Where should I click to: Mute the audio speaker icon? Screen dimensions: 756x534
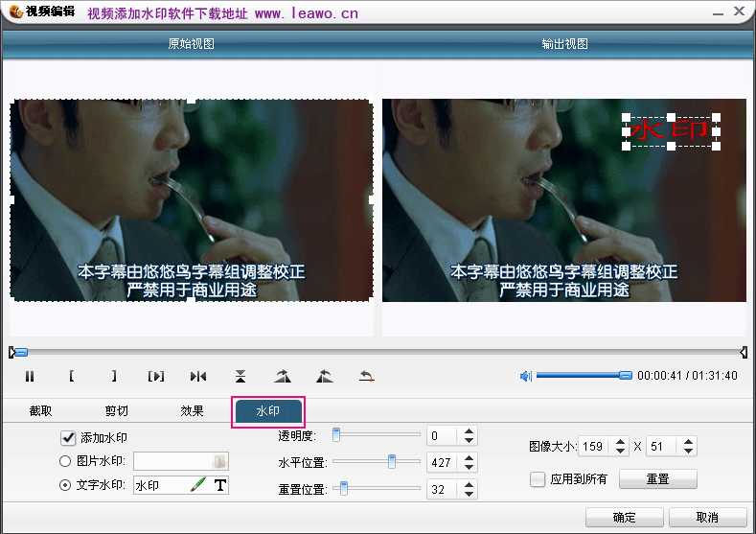(525, 376)
